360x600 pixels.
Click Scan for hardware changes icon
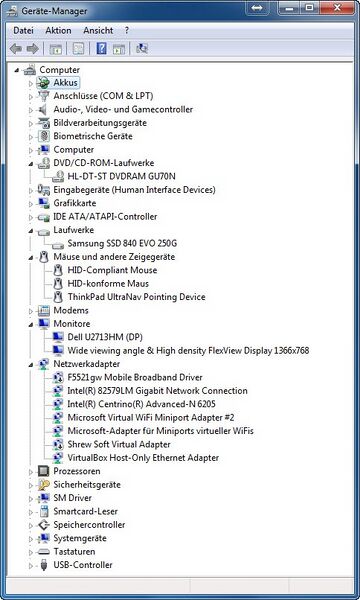[142, 49]
